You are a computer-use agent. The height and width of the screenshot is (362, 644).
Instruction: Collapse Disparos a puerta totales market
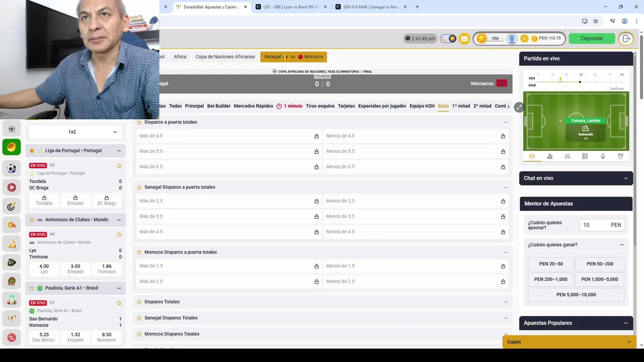pyautogui.click(x=506, y=122)
